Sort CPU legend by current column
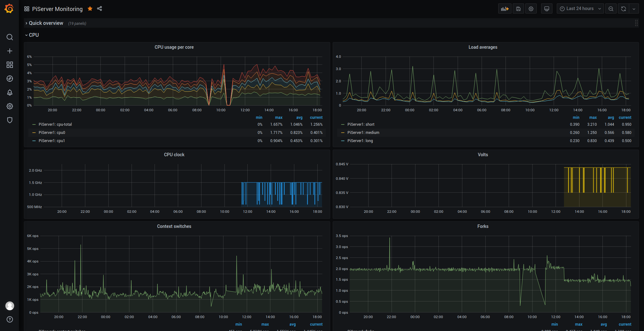The image size is (644, 331). pos(316,118)
